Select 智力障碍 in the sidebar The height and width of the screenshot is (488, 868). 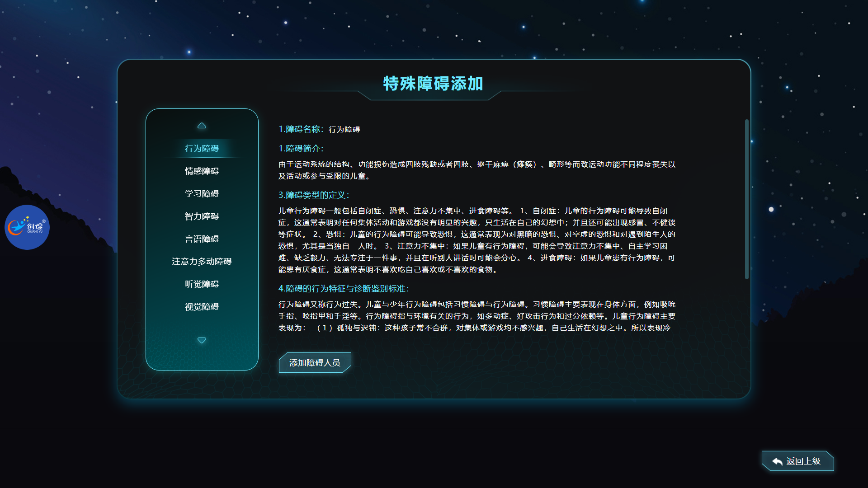tap(202, 216)
